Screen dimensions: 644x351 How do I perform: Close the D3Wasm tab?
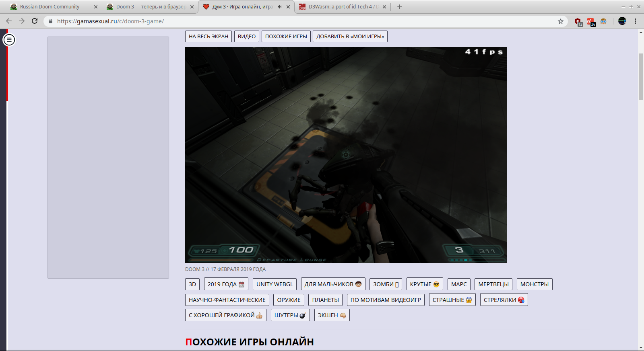point(384,7)
